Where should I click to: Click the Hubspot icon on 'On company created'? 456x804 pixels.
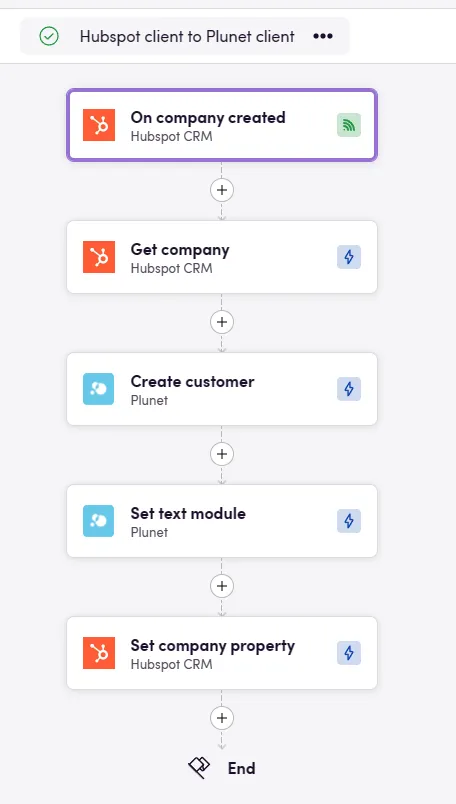[x=98, y=125]
